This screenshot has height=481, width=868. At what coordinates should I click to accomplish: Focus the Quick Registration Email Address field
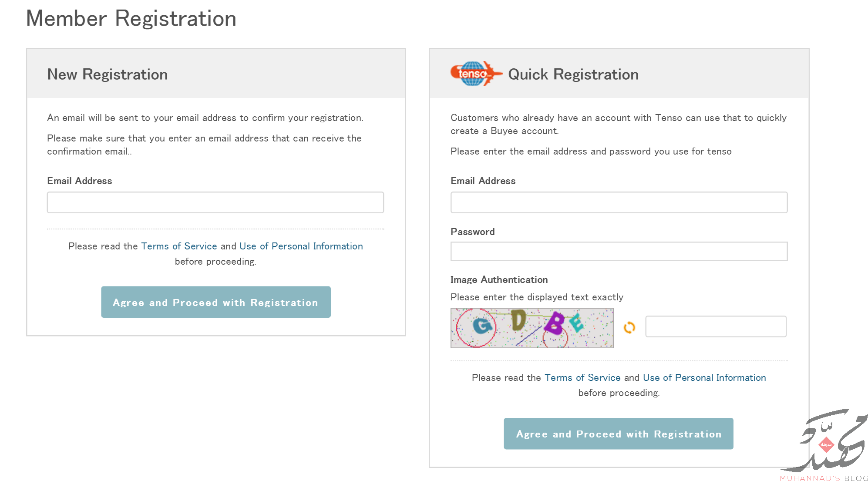coord(619,202)
